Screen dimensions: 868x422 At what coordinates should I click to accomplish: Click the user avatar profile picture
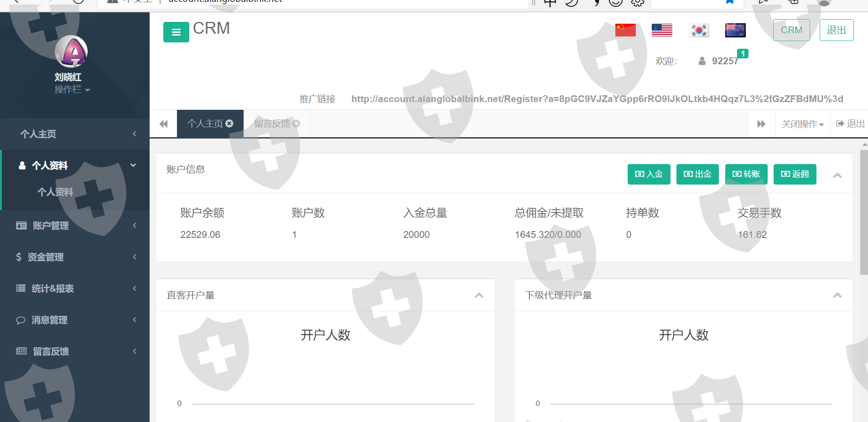[x=71, y=51]
